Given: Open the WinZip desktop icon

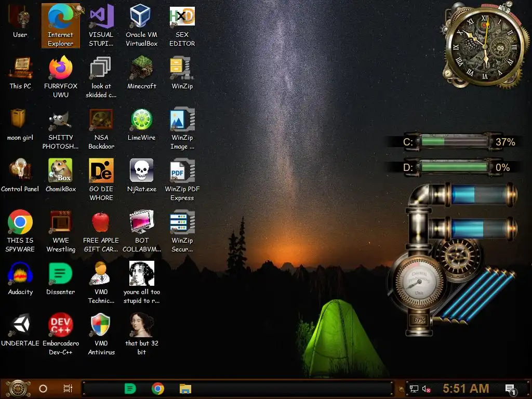Looking at the screenshot, I should tap(182, 73).
